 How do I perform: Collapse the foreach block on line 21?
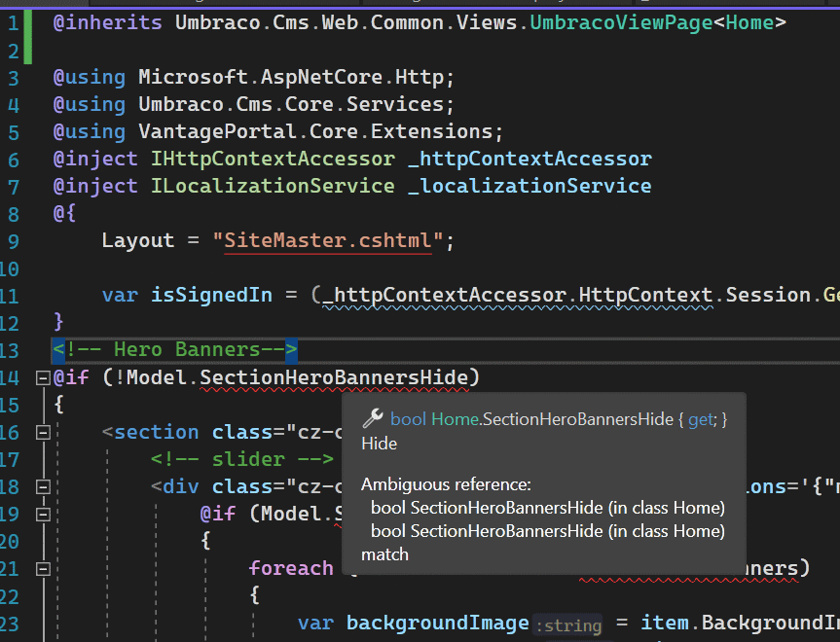pyautogui.click(x=43, y=569)
